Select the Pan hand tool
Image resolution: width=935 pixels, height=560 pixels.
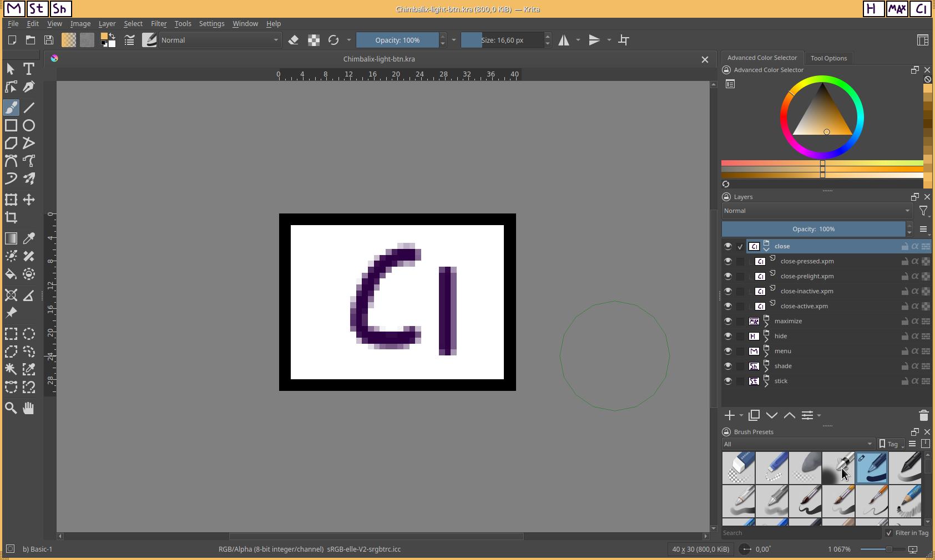[29, 409]
